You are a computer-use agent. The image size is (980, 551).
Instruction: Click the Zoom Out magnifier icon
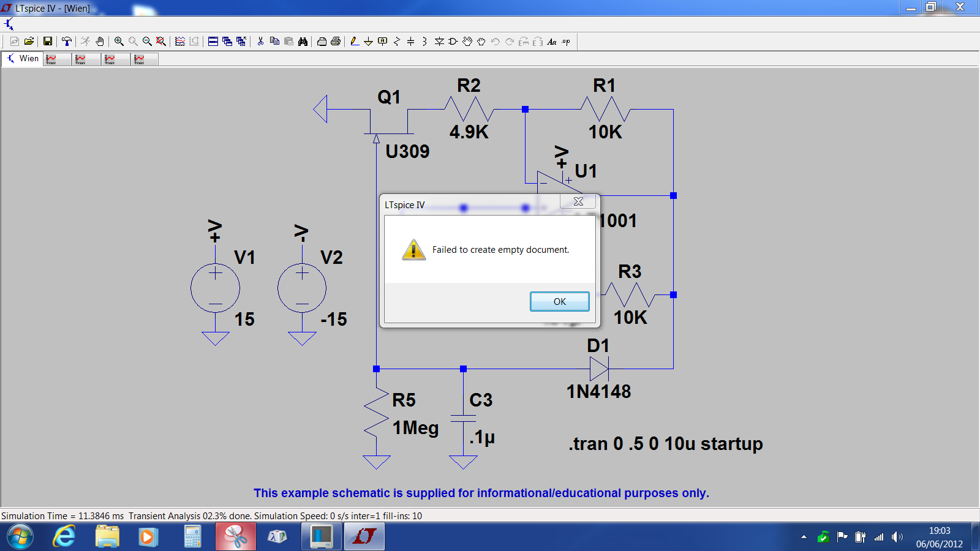[x=147, y=42]
